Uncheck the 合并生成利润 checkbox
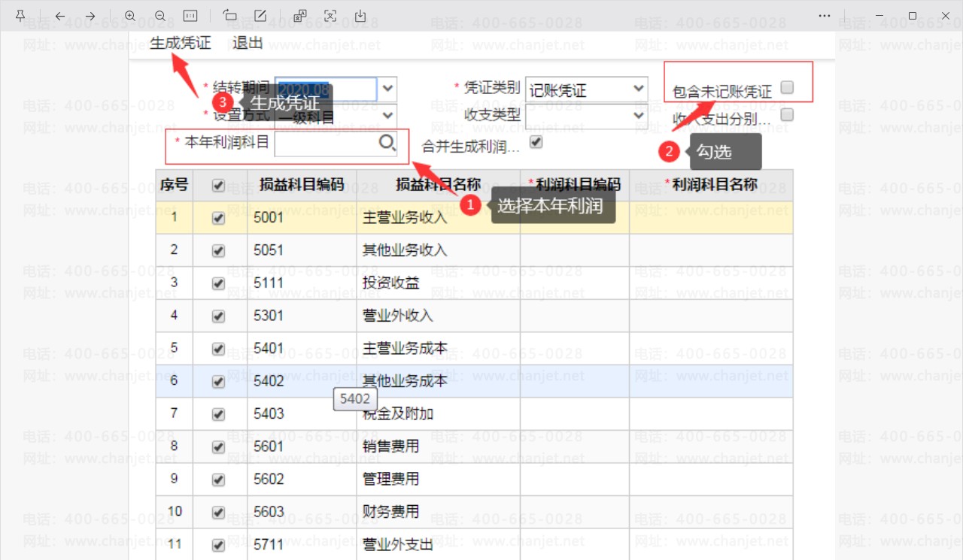Viewport: 963px width, 560px height. point(536,141)
